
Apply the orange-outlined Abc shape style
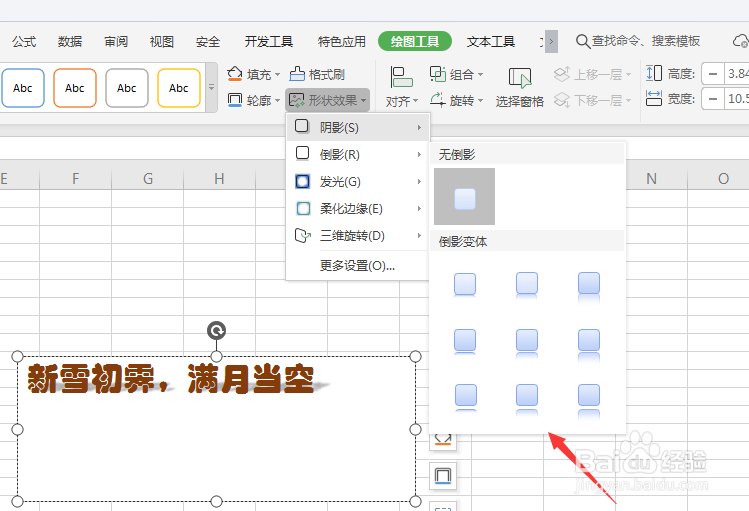point(75,88)
